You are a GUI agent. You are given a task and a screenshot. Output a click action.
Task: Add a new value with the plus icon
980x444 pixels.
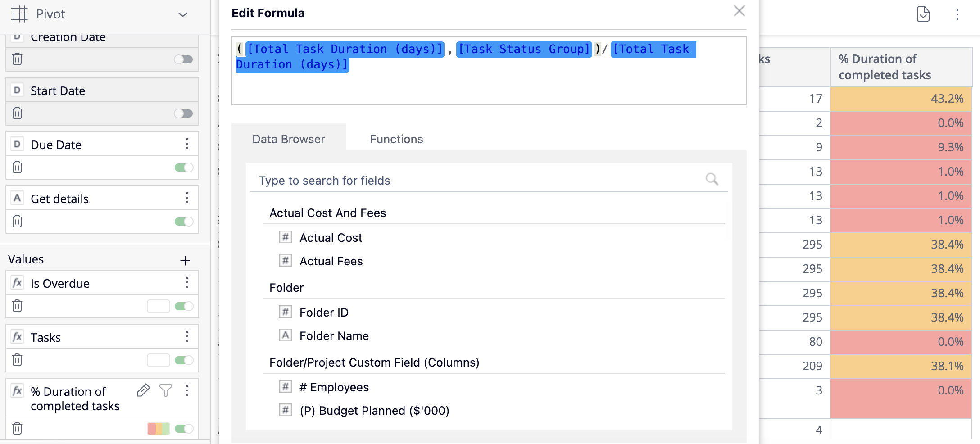point(185,260)
